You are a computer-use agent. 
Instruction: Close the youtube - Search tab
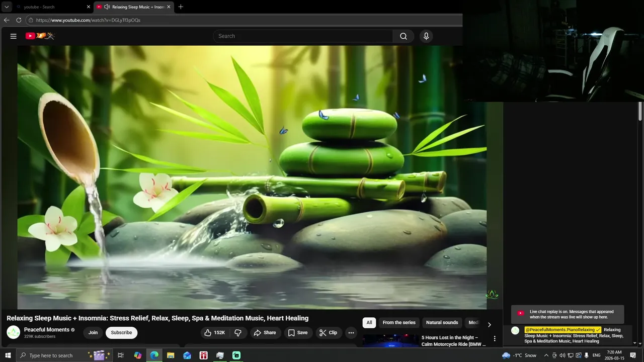point(89,7)
